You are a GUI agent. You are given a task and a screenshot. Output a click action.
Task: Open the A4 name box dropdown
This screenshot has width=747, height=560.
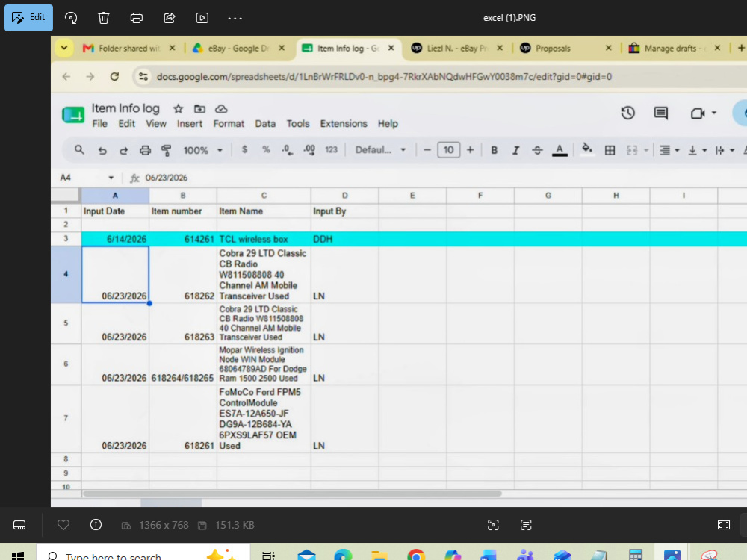tap(111, 178)
